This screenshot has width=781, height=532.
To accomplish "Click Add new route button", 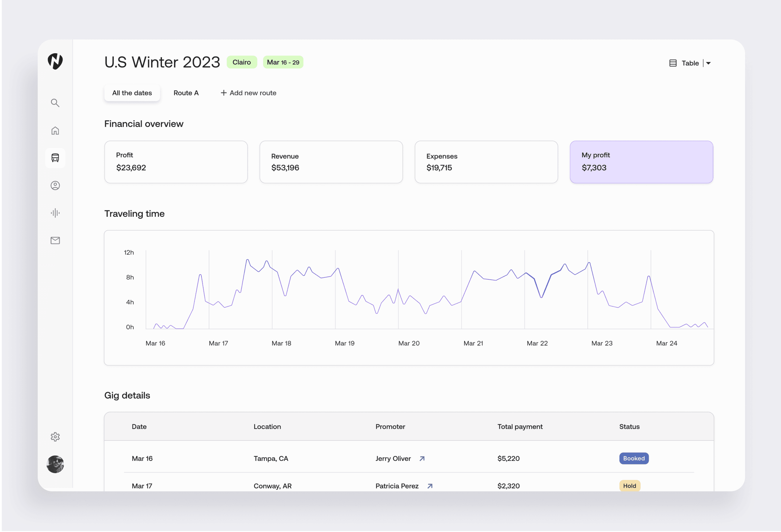I will coord(248,93).
